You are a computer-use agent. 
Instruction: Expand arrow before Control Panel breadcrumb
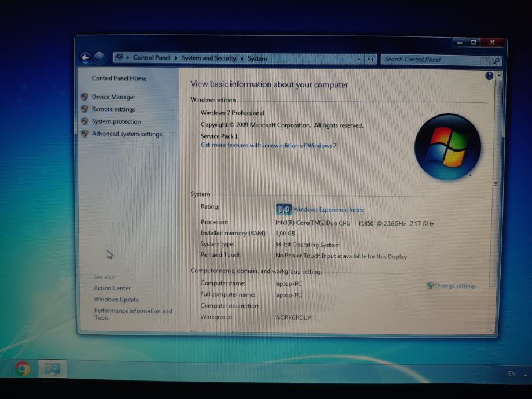(127, 58)
